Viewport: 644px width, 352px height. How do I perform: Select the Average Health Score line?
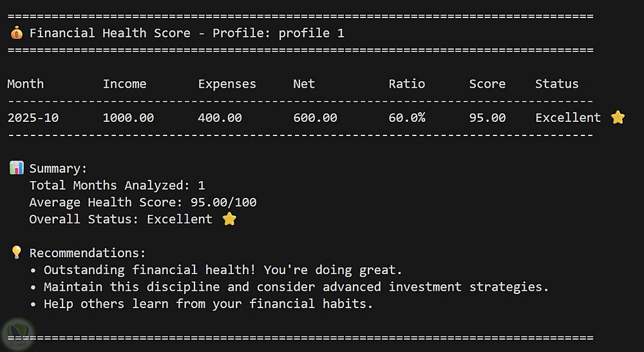(142, 202)
